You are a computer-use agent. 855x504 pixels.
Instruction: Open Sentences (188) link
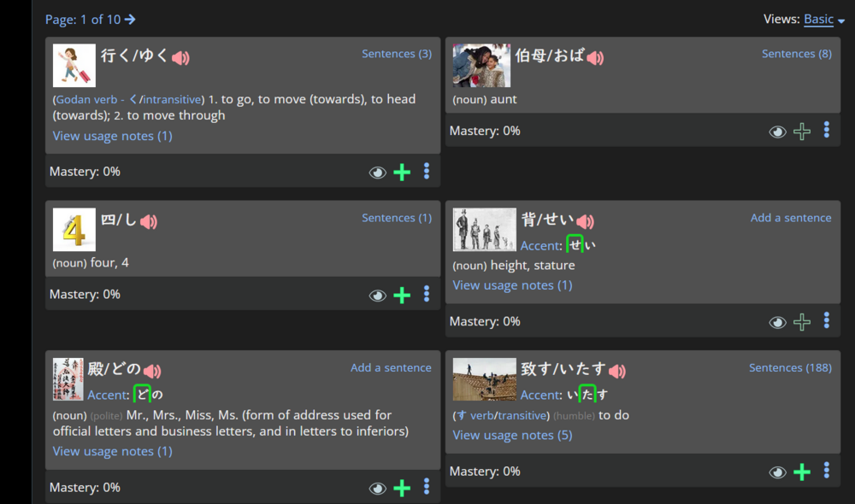coord(790,368)
